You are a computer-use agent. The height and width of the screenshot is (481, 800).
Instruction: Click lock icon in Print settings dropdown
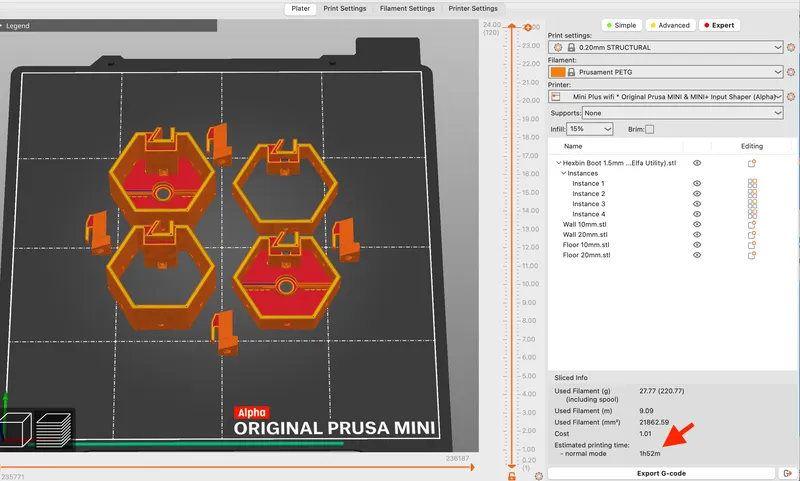[571, 47]
